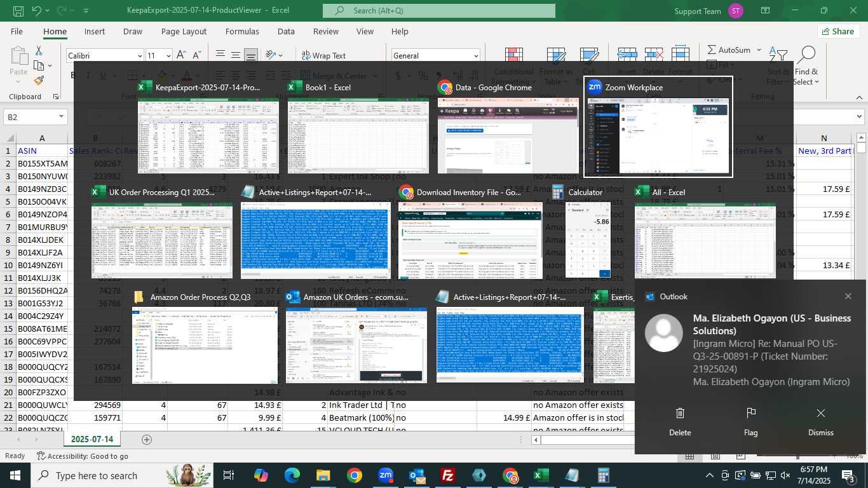This screenshot has width=868, height=488.
Task: Open the Action Center notification icon
Action: pyautogui.click(x=848, y=475)
